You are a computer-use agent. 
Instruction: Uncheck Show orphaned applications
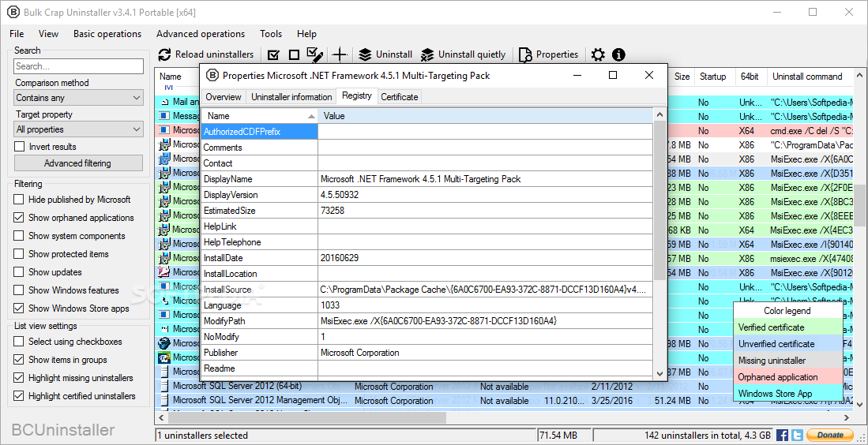click(x=20, y=218)
